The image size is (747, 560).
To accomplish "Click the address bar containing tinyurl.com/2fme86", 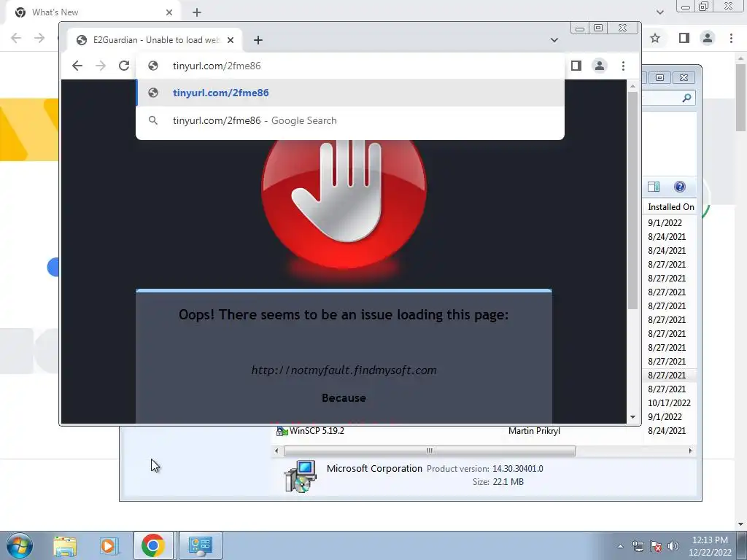I will tap(350, 66).
